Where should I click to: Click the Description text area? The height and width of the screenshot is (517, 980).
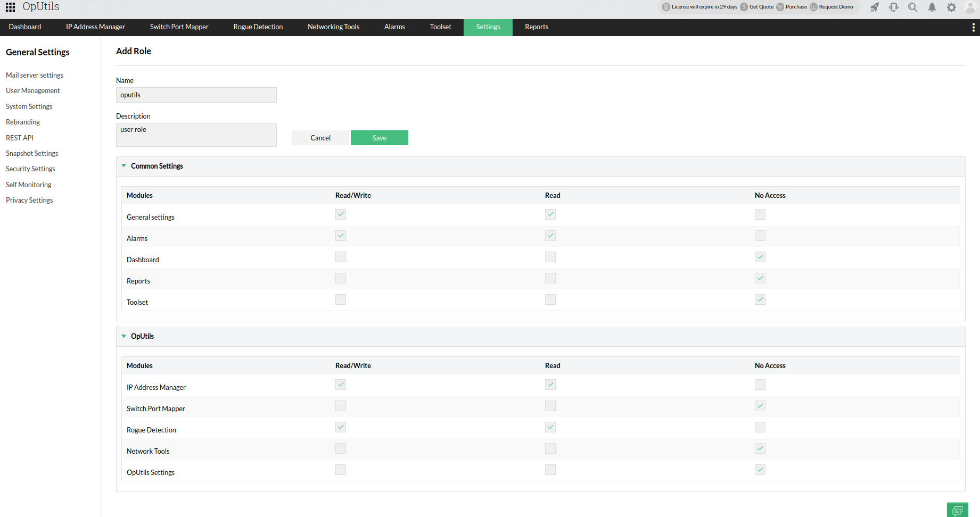(196, 135)
